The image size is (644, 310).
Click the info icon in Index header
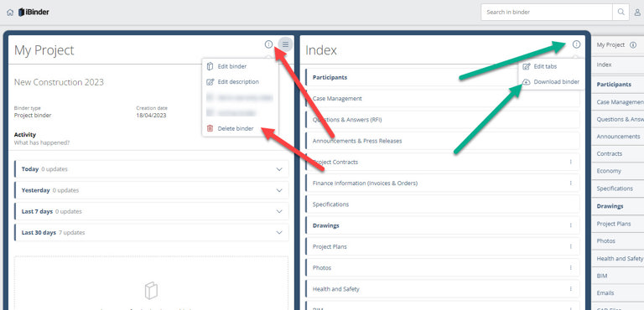click(x=576, y=44)
